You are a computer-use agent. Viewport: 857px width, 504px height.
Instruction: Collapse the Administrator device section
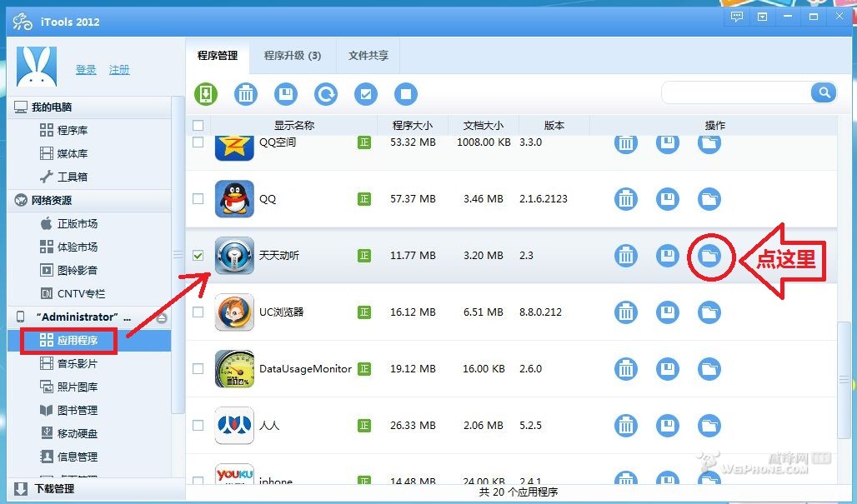(x=162, y=317)
